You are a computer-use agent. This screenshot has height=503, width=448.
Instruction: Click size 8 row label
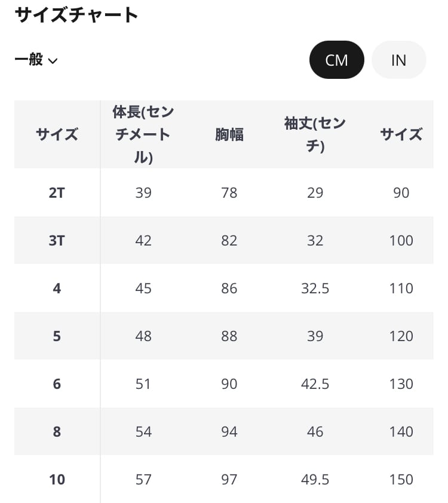point(57,432)
